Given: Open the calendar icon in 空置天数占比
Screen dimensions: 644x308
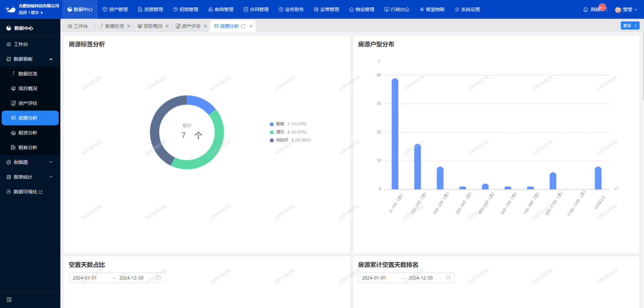Looking at the screenshot, I should coord(159,278).
